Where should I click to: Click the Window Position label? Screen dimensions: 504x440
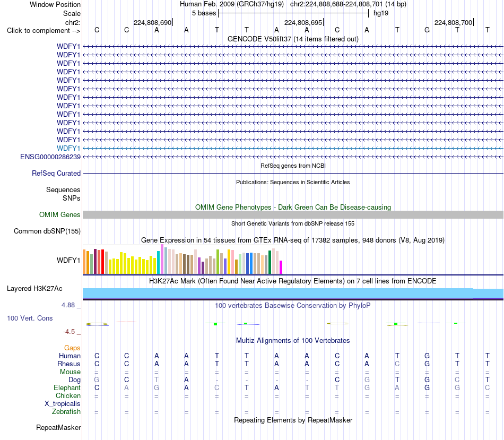click(x=55, y=4)
